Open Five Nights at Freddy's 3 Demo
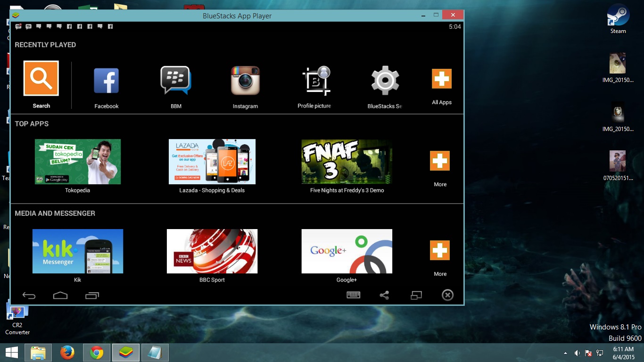The width and height of the screenshot is (644, 362). tap(347, 162)
